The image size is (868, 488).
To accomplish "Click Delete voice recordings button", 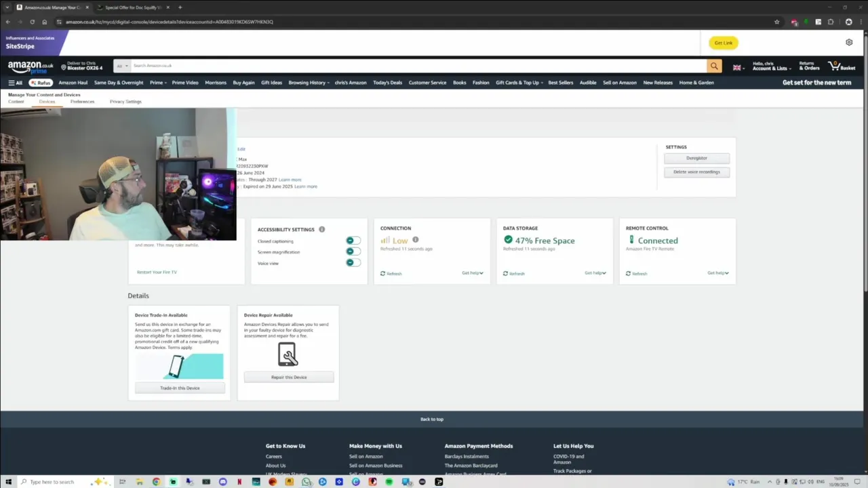I will click(x=696, y=172).
